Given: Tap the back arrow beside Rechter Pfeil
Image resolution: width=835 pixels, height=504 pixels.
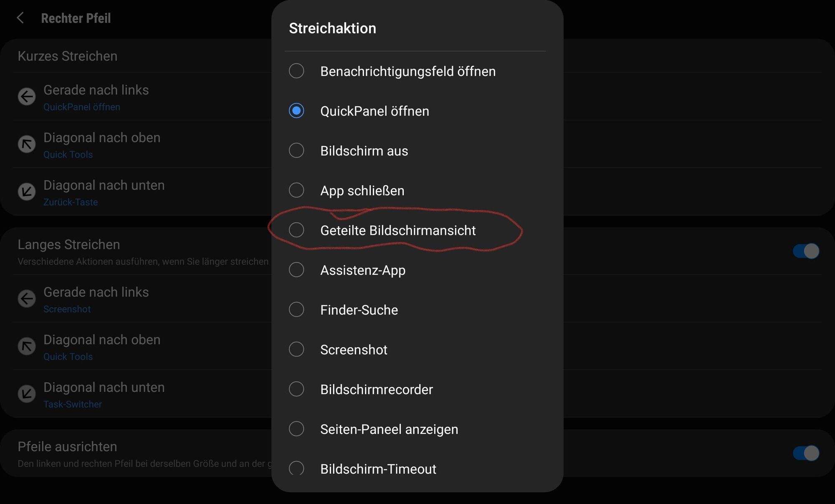Looking at the screenshot, I should coord(20,18).
